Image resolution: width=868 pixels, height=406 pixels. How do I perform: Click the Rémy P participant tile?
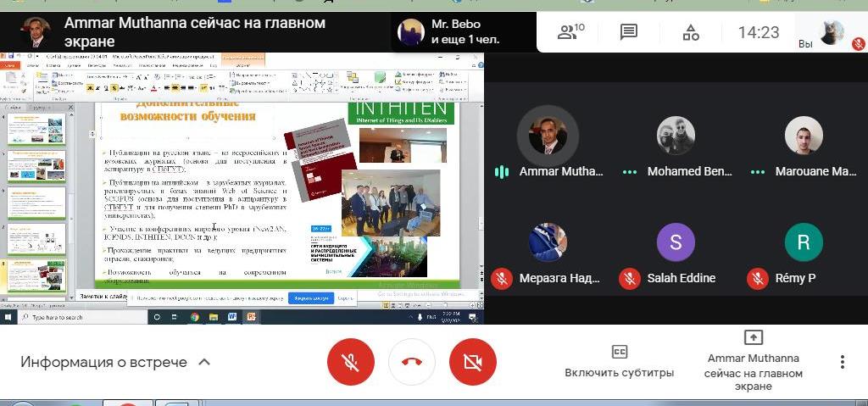pyautogui.click(x=803, y=242)
